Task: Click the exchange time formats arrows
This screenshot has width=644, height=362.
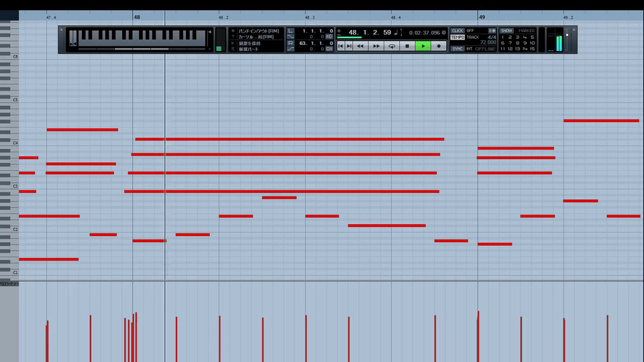Action: point(401,32)
